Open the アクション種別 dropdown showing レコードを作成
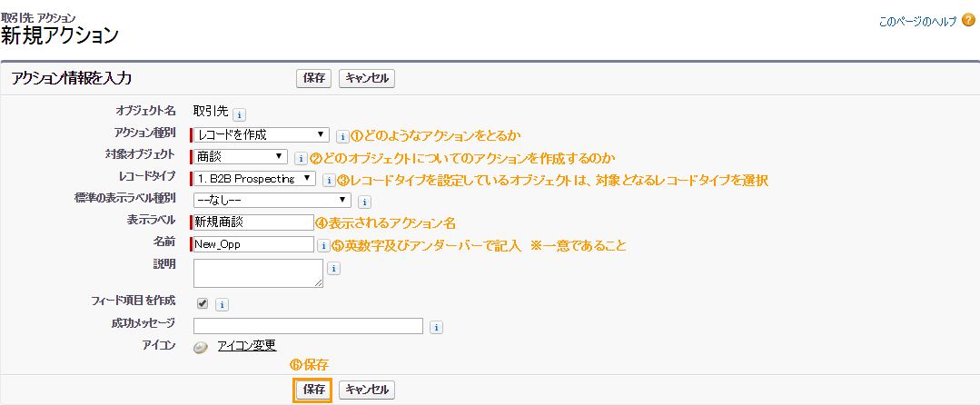The image size is (980, 405). pyautogui.click(x=262, y=135)
